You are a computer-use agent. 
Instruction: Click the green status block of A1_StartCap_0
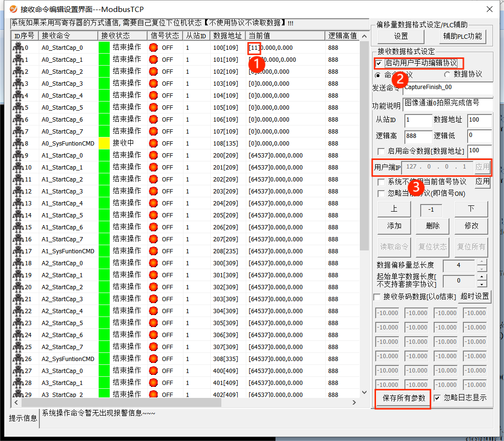(x=104, y=155)
